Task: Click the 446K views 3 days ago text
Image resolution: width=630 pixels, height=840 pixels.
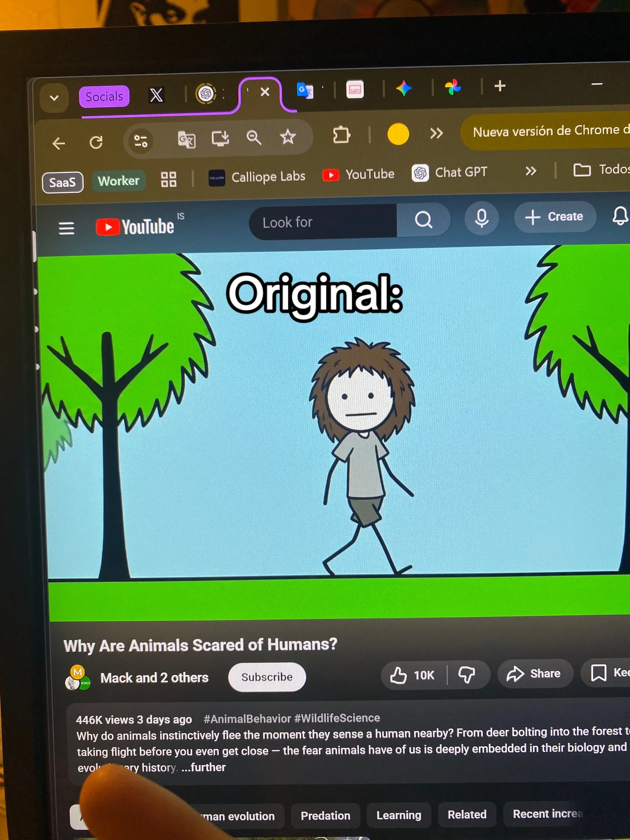Action: (134, 720)
